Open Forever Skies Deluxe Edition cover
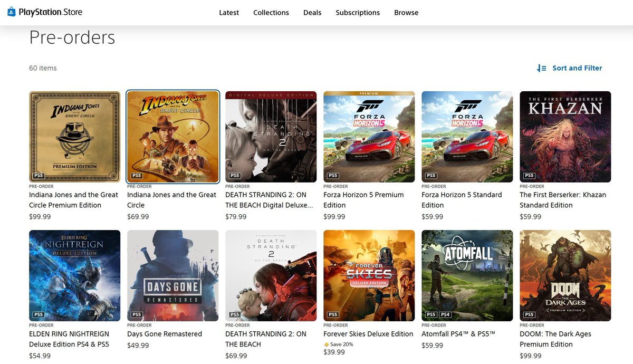 [x=369, y=276]
